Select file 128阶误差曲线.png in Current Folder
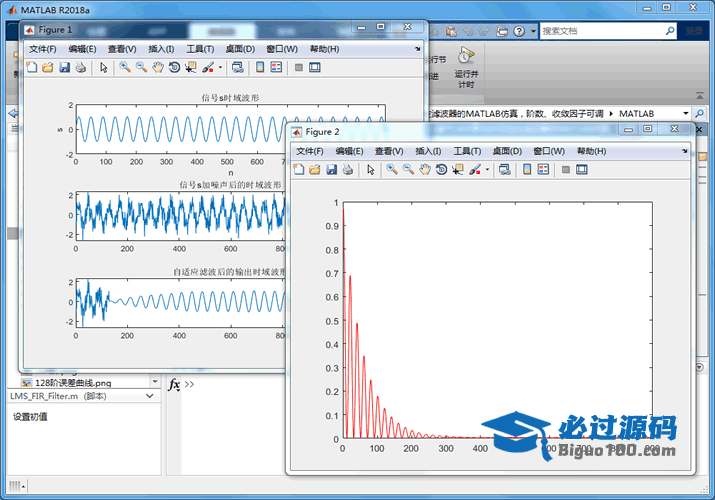This screenshot has width=715, height=500. click(73, 383)
